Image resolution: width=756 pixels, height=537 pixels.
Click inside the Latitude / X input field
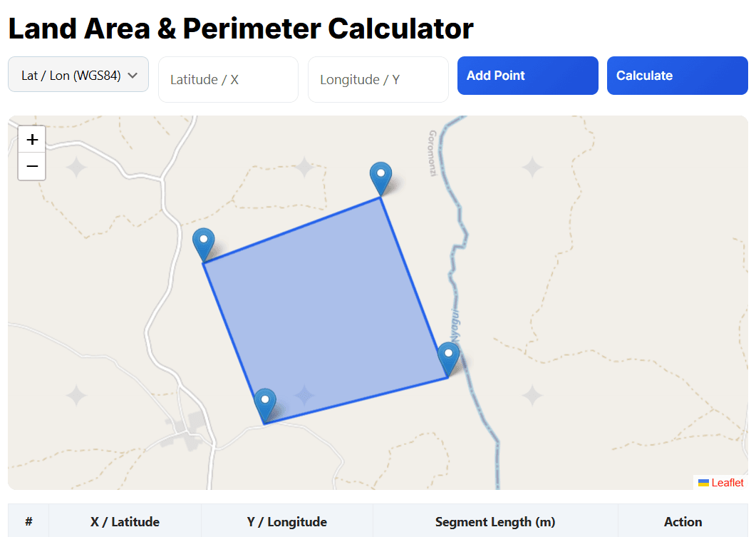coord(228,79)
